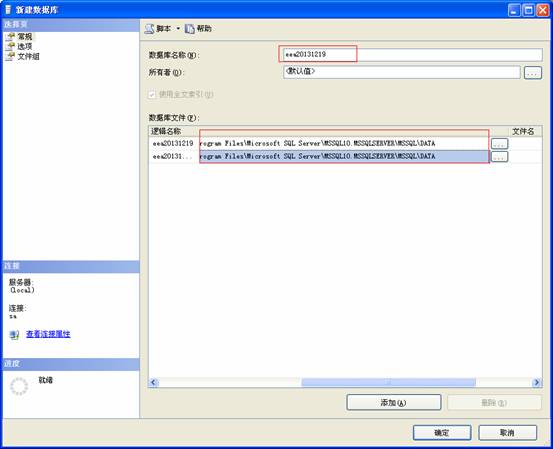Click the progress spinner icon

tap(19, 386)
